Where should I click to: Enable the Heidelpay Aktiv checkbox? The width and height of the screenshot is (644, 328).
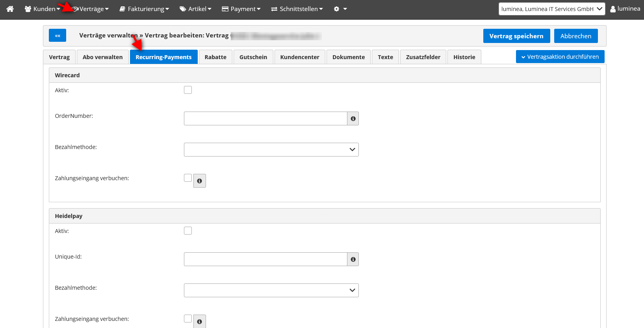click(x=188, y=231)
